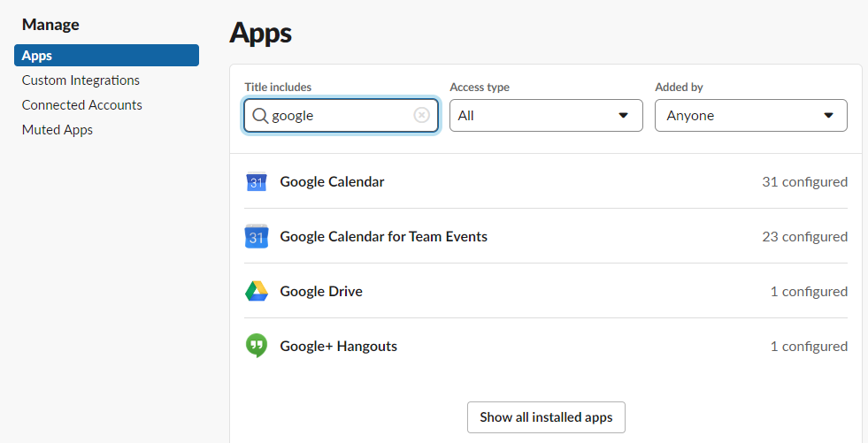Open Muted Apps in the sidebar
Viewport: 868px width, 443px height.
click(58, 130)
